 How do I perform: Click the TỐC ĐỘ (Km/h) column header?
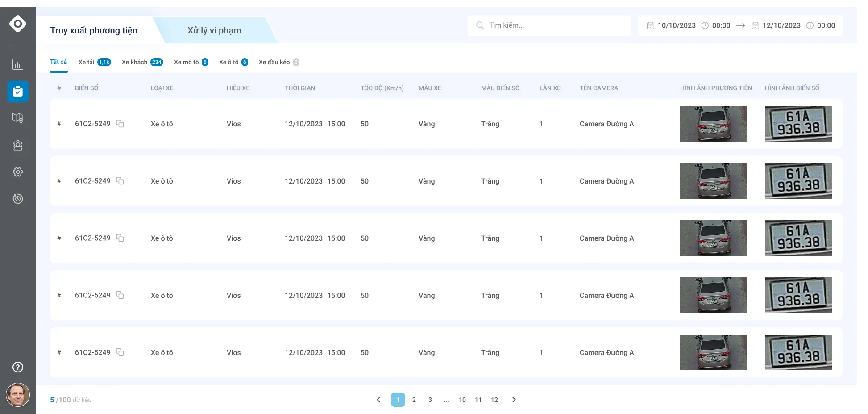pyautogui.click(x=382, y=88)
